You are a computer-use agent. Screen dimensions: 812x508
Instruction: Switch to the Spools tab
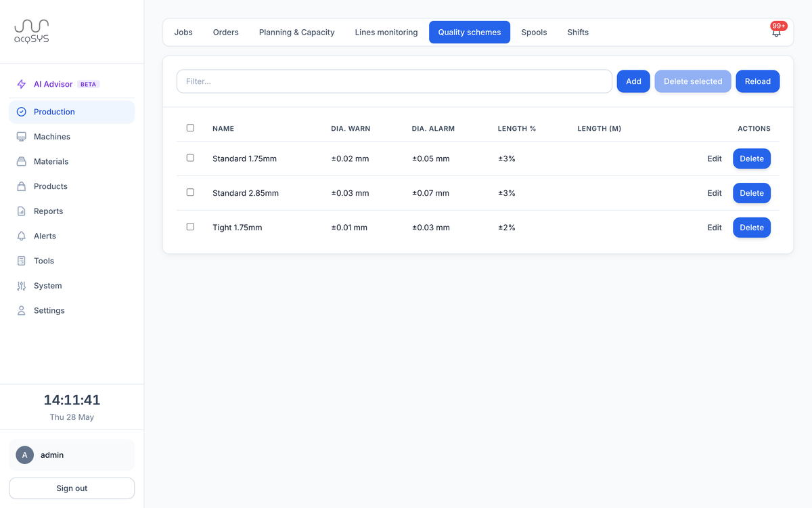pos(534,32)
